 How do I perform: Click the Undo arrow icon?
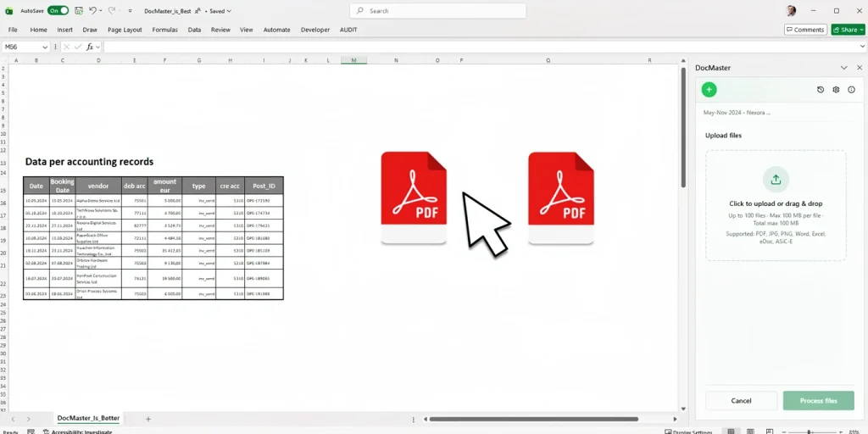pos(92,10)
